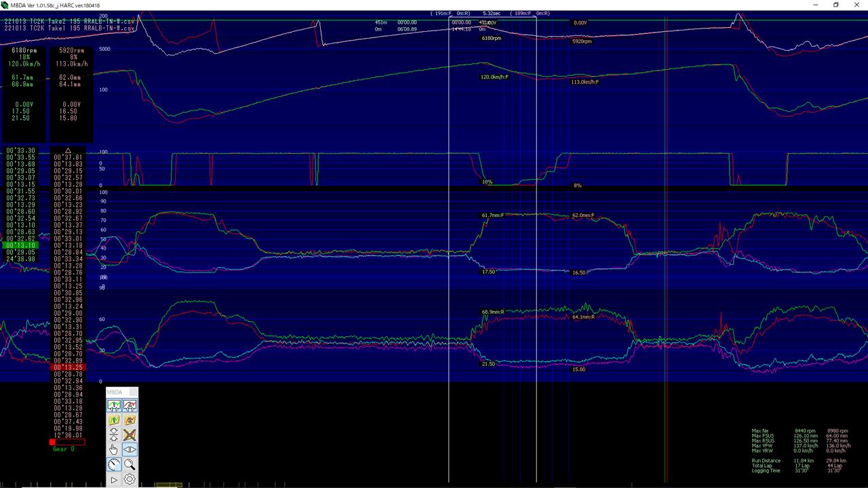
Task: Select lap time 00'13.52 in right list
Action: pos(68,347)
